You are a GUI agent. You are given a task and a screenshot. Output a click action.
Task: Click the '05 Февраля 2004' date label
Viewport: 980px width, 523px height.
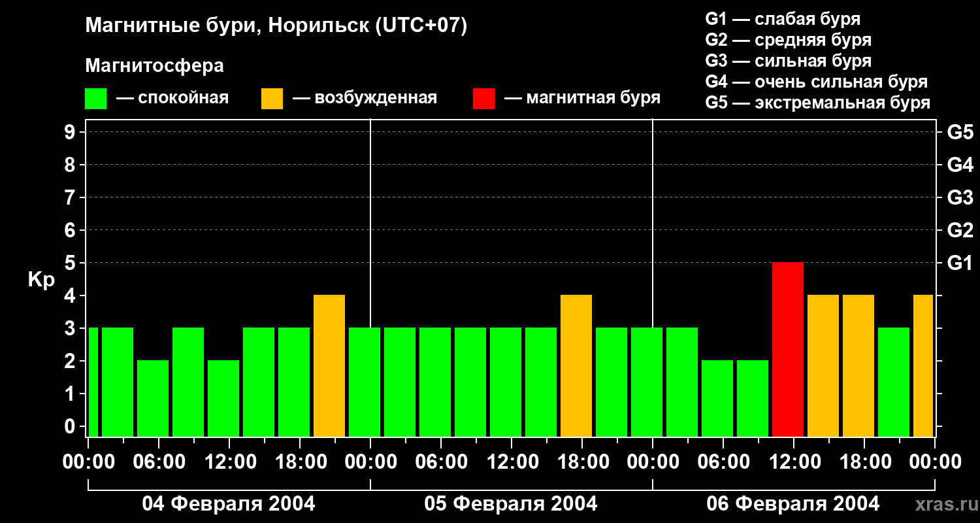(x=511, y=504)
